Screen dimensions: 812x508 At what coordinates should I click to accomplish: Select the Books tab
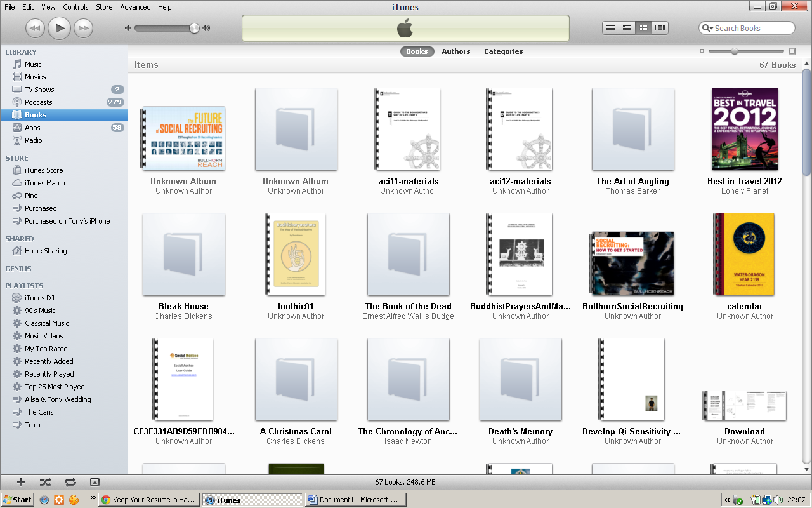[417, 51]
